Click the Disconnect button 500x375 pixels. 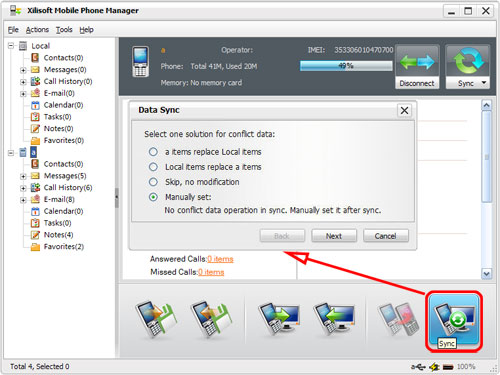(x=417, y=67)
